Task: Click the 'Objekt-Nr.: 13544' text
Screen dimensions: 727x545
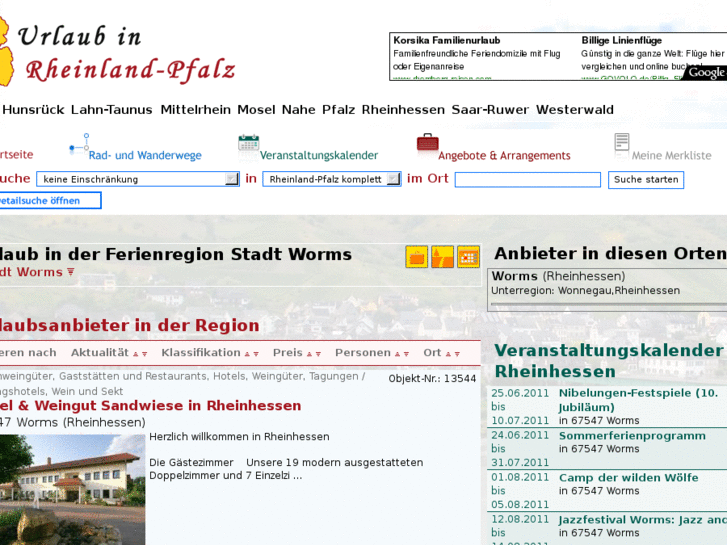Action: coord(432,378)
